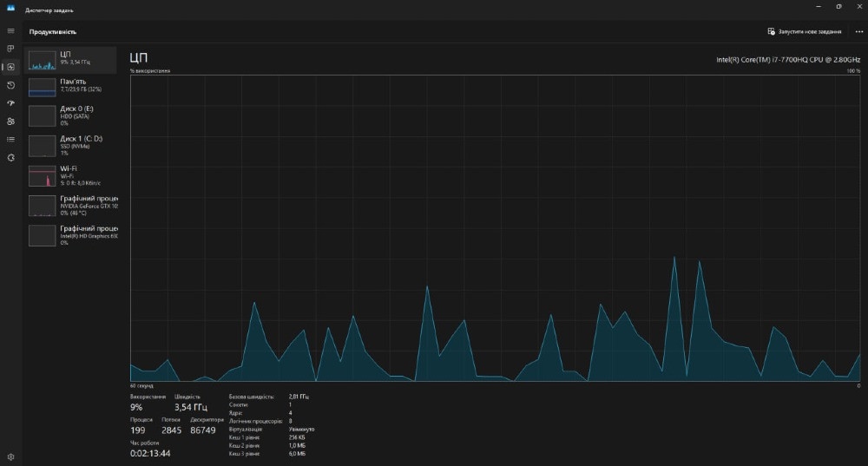Open the App history page icon

11,85
